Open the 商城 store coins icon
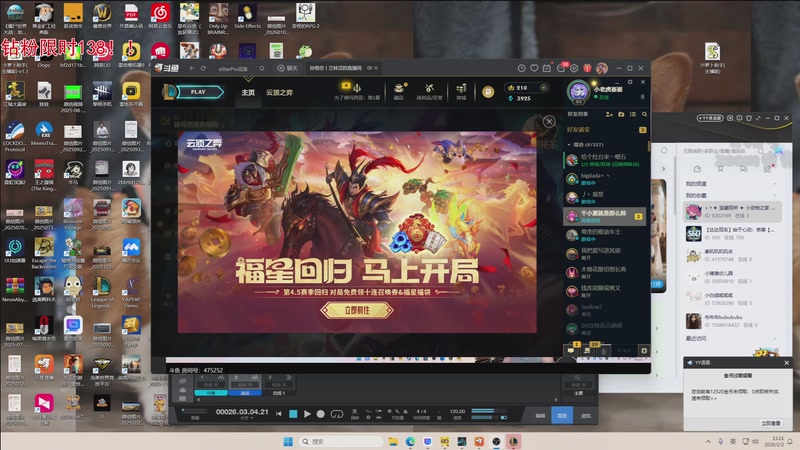 click(461, 88)
